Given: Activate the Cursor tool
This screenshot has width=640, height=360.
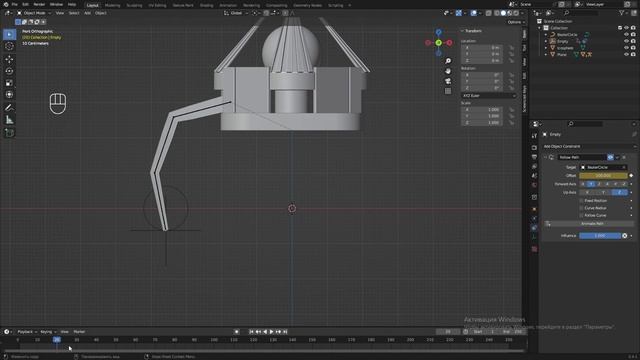Looking at the screenshot, I should coord(9,46).
